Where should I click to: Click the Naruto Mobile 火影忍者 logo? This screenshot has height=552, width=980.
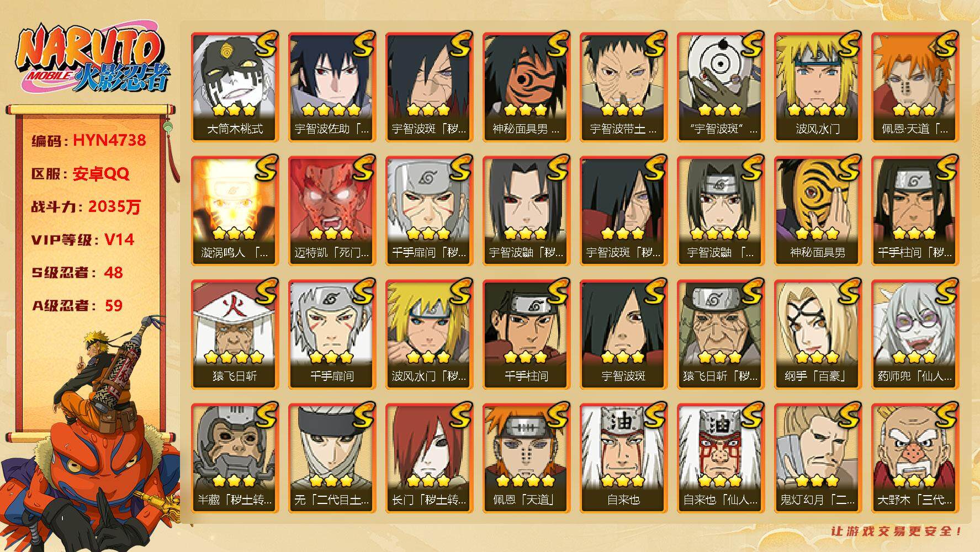pos(92,60)
